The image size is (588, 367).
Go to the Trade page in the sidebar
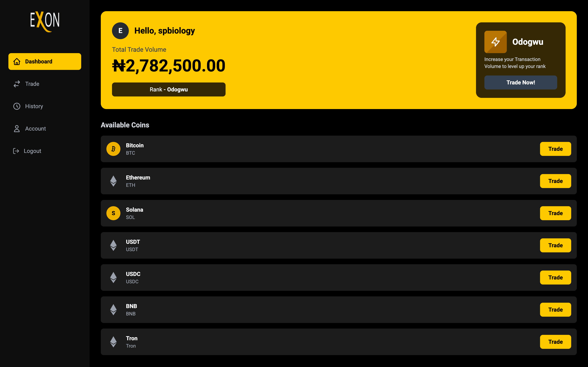(32, 84)
